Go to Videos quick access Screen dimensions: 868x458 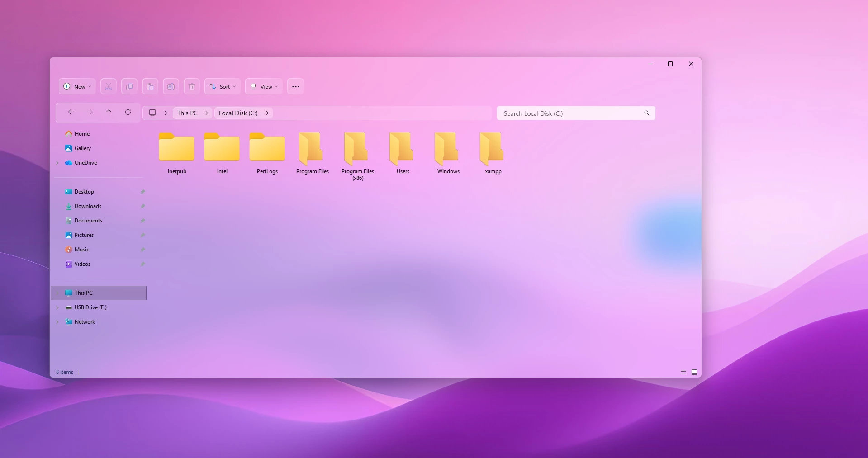pos(82,264)
